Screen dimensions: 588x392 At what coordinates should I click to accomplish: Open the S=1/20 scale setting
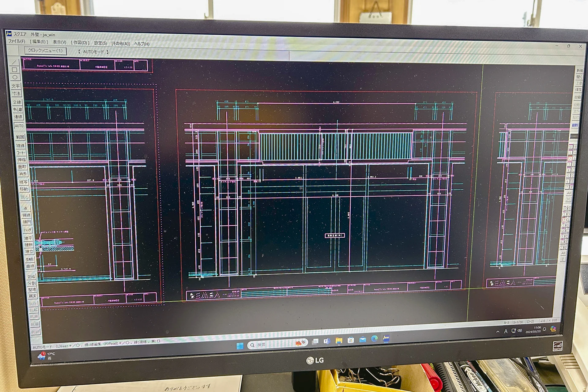[x=518, y=322]
